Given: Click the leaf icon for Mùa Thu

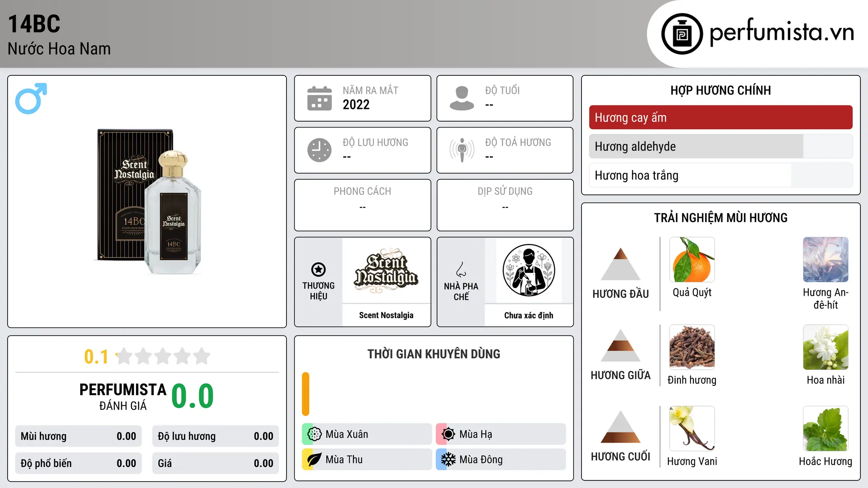Looking at the screenshot, I should pos(314,460).
